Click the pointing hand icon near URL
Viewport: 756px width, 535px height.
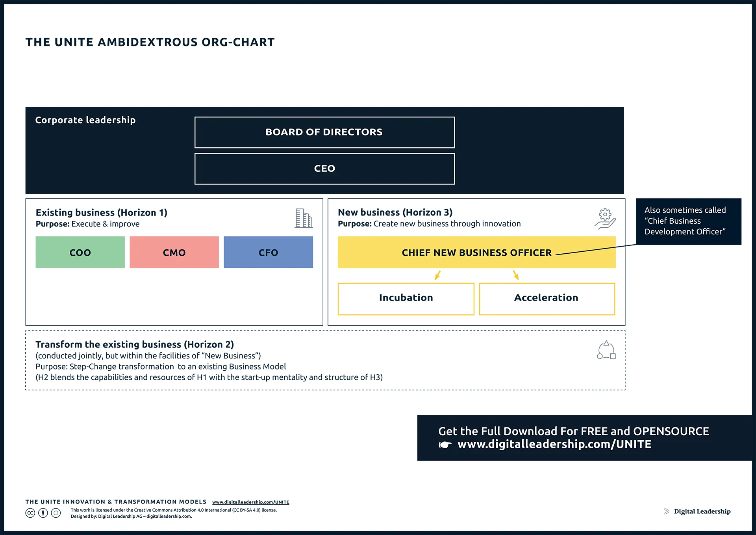click(x=445, y=445)
